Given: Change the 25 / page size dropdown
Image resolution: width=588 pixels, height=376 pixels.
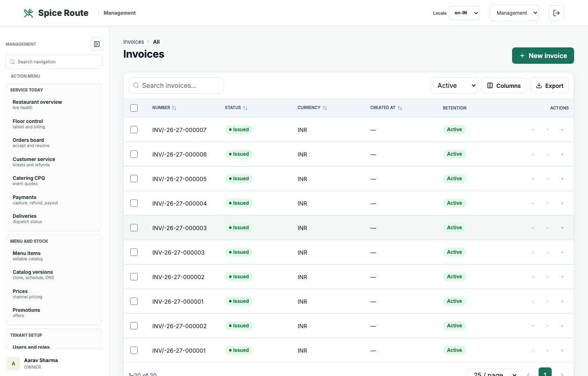Looking at the screenshot, I should coord(492,374).
